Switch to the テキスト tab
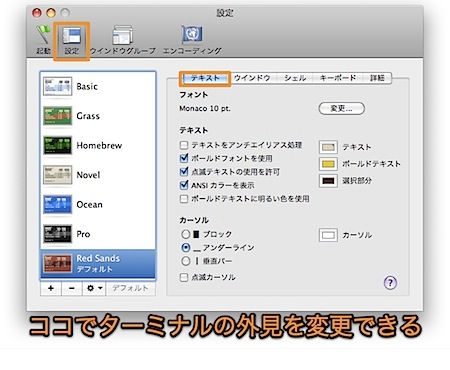Screen dimensions: 450x370 [205, 78]
